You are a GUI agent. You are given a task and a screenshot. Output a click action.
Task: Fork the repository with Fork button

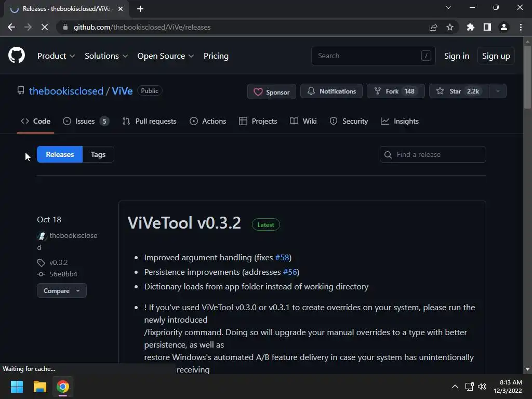(395, 91)
